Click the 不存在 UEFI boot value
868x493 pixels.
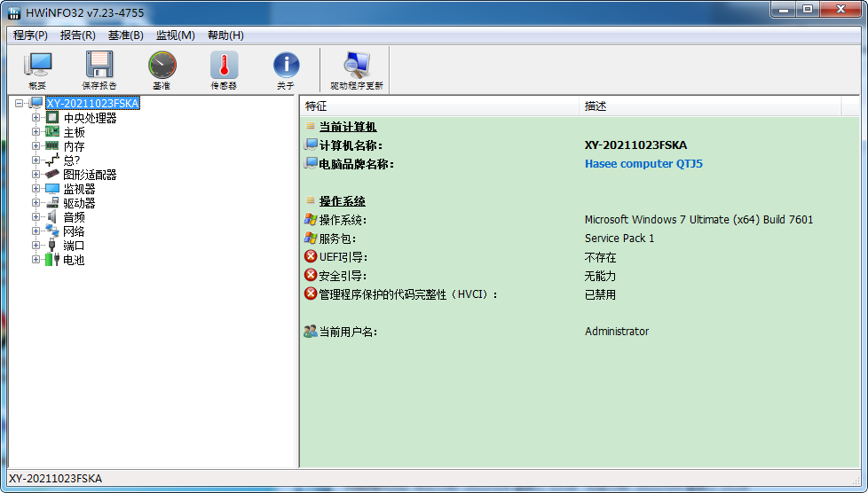coord(600,257)
